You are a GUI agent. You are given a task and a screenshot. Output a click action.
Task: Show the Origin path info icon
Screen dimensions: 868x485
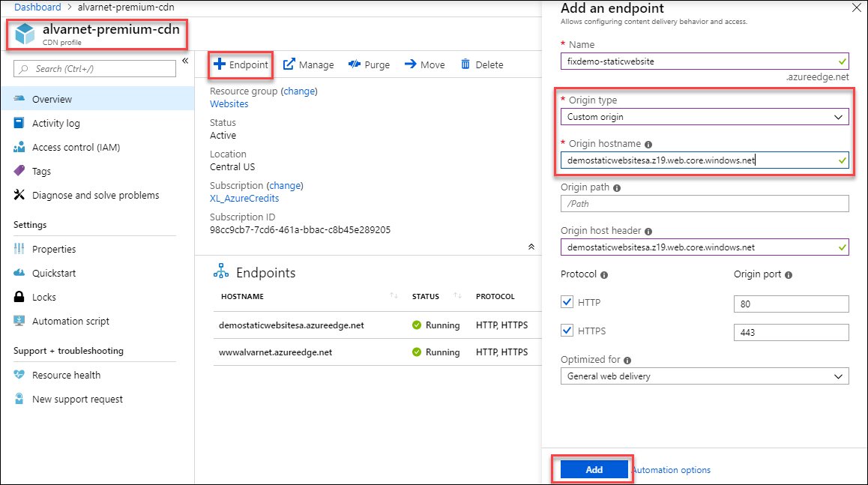(617, 188)
